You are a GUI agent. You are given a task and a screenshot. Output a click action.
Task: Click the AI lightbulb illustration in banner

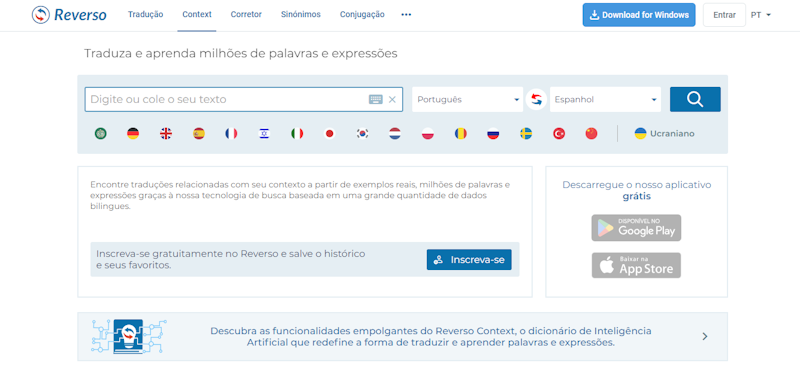coord(129,336)
